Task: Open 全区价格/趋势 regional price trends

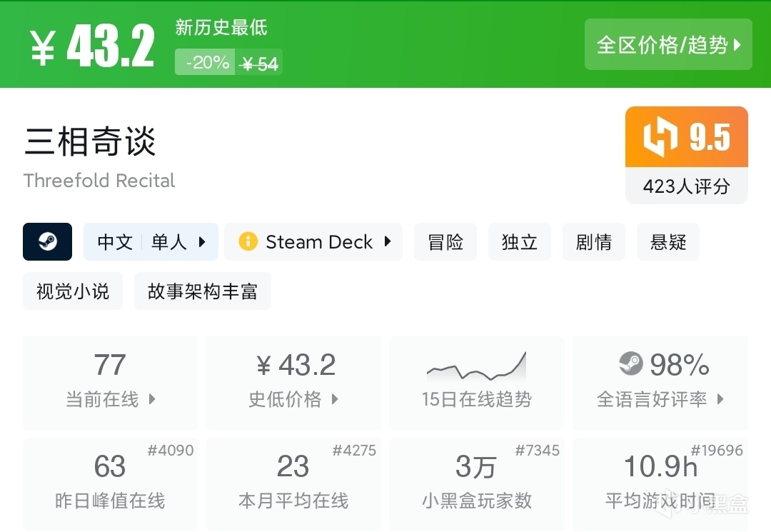Action: [x=668, y=45]
